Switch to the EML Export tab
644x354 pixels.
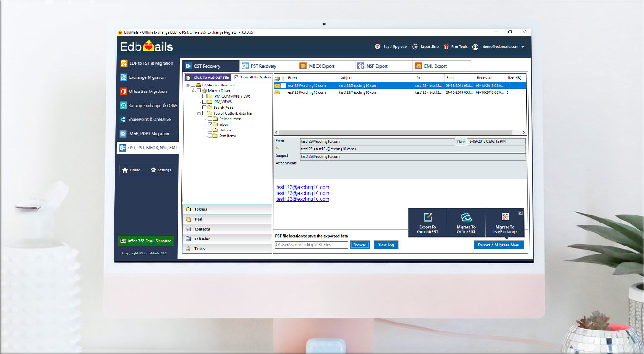441,66
